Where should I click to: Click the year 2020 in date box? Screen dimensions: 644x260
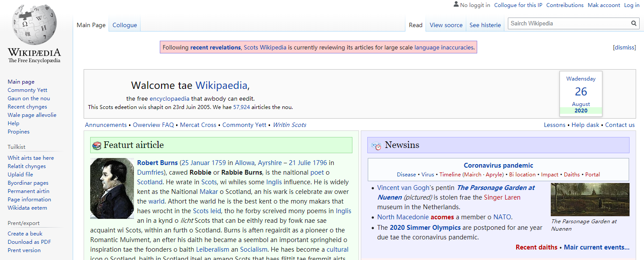click(581, 111)
